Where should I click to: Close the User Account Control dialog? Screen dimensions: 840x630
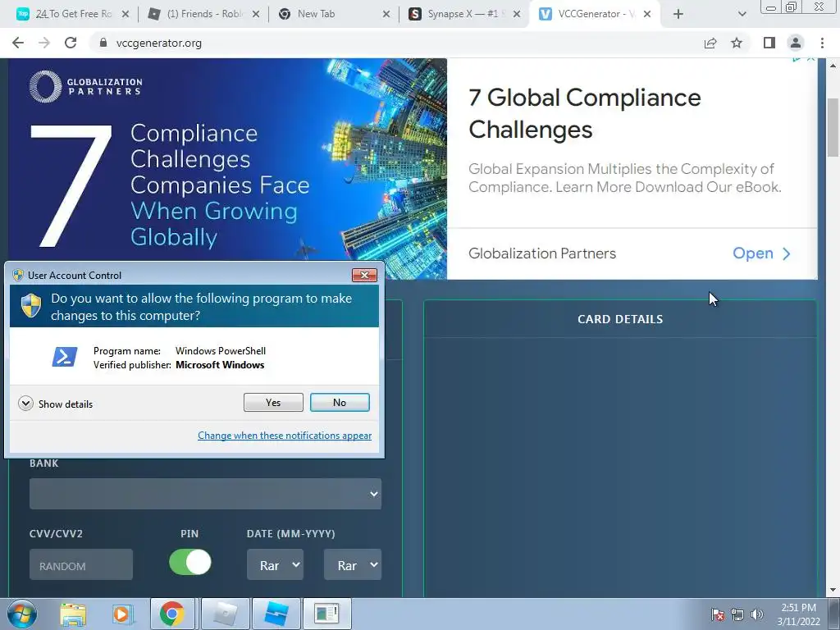tap(364, 275)
